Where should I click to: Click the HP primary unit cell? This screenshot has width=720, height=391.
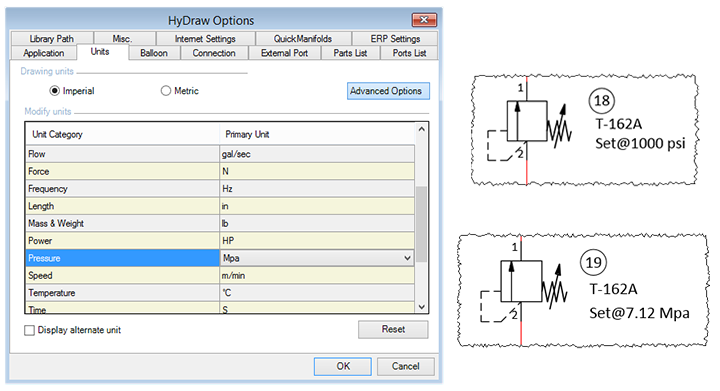coord(317,240)
